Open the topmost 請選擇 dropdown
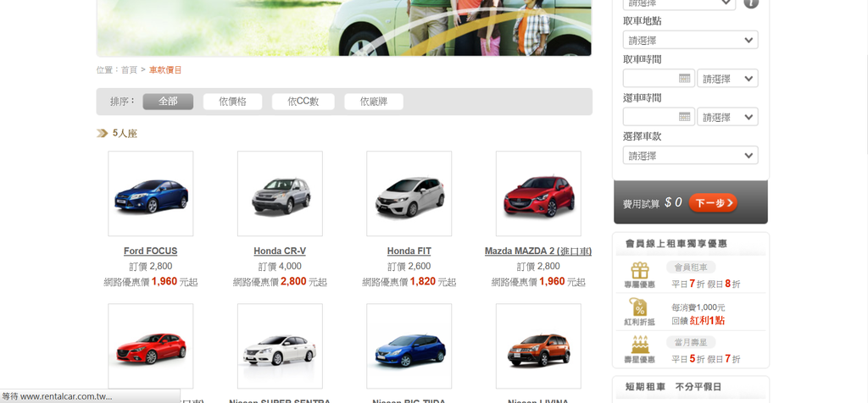Viewport: 868px width, 403px height. [x=679, y=3]
